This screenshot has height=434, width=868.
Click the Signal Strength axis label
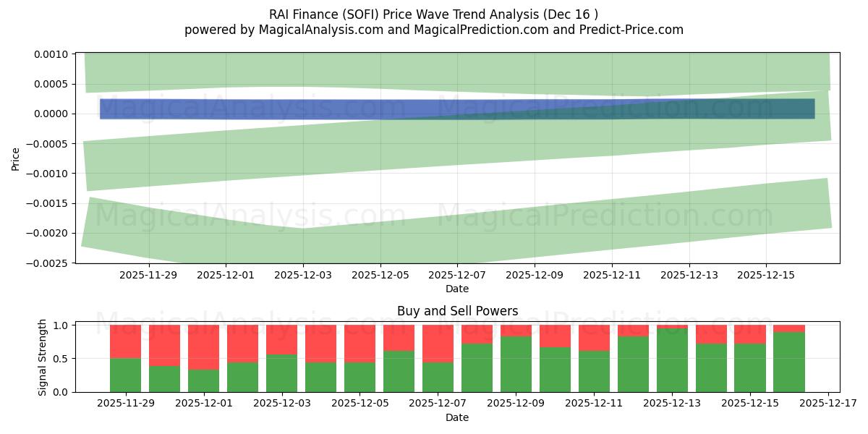[x=43, y=355]
